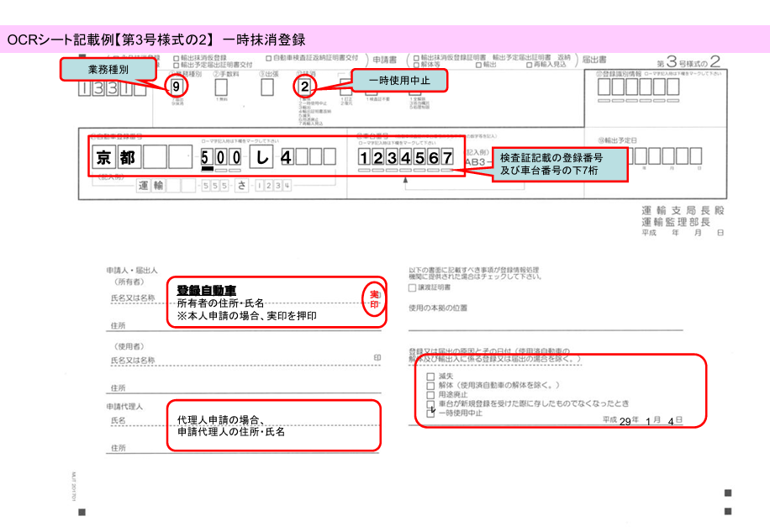Click the 運輸監理部長 text
Viewport: 770px width, 532px height.
click(x=676, y=222)
